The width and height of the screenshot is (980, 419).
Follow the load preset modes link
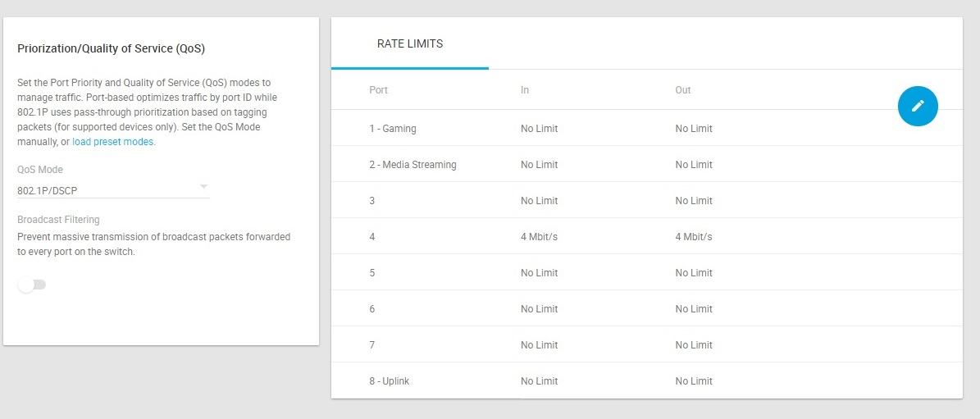113,142
